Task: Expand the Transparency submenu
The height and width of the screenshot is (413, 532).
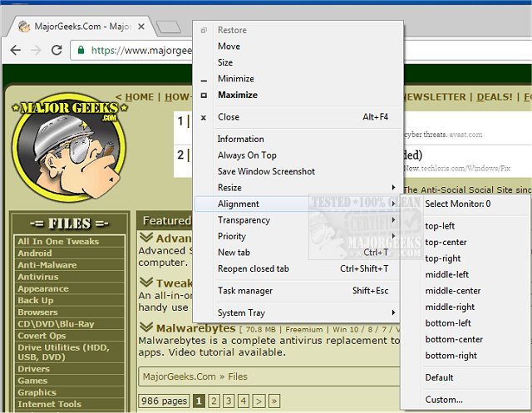Action: point(298,220)
